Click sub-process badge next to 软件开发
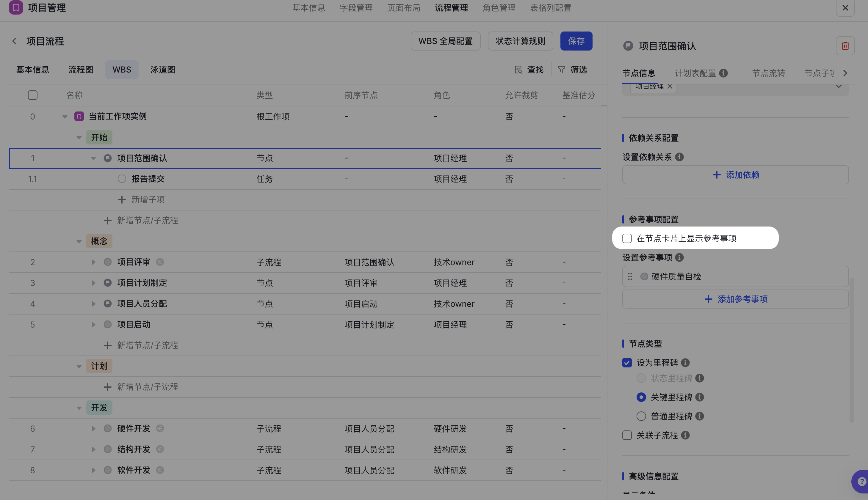 click(160, 470)
